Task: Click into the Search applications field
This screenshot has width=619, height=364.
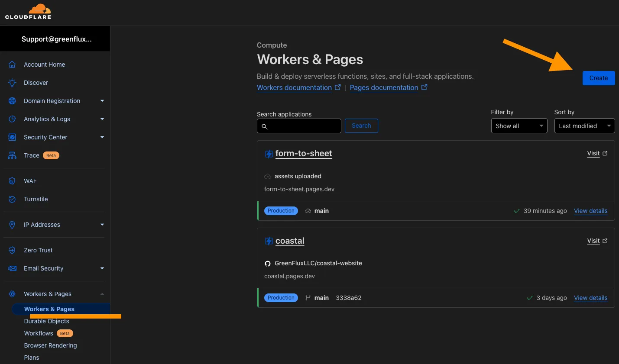Action: point(303,126)
